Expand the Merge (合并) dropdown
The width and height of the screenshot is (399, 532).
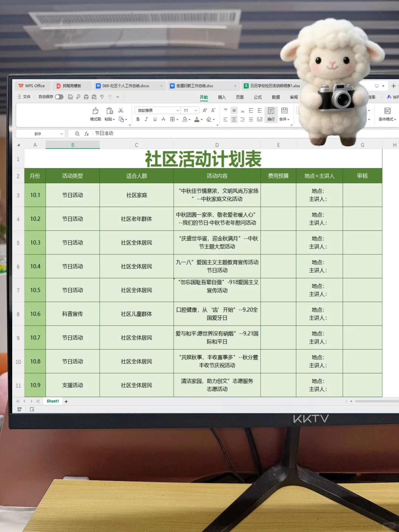pyautogui.click(x=288, y=119)
